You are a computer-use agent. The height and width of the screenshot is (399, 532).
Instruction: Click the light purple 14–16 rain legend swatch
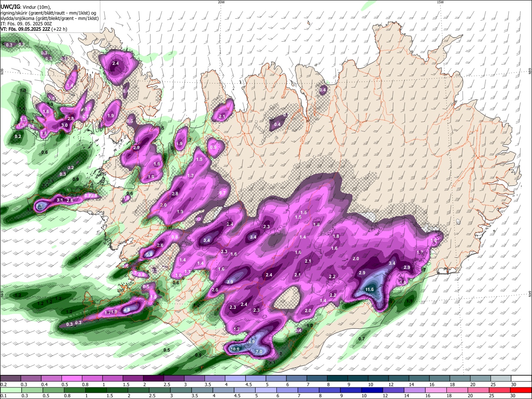click(414, 390)
